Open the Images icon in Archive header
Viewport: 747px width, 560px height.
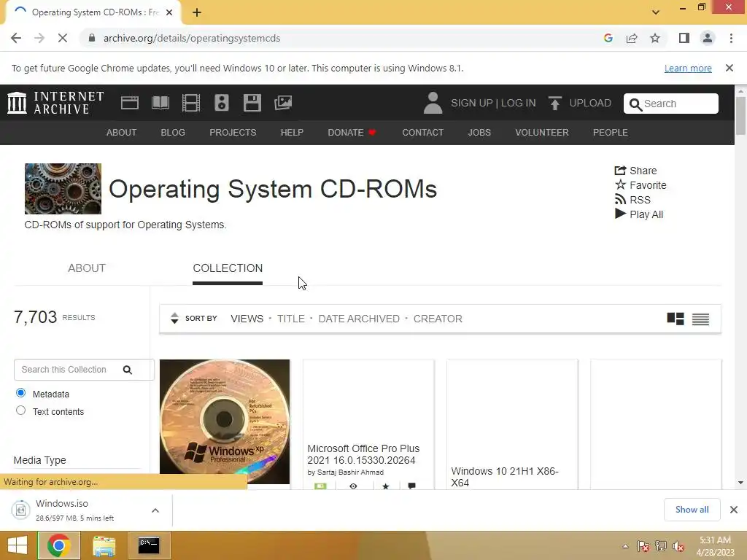point(283,103)
